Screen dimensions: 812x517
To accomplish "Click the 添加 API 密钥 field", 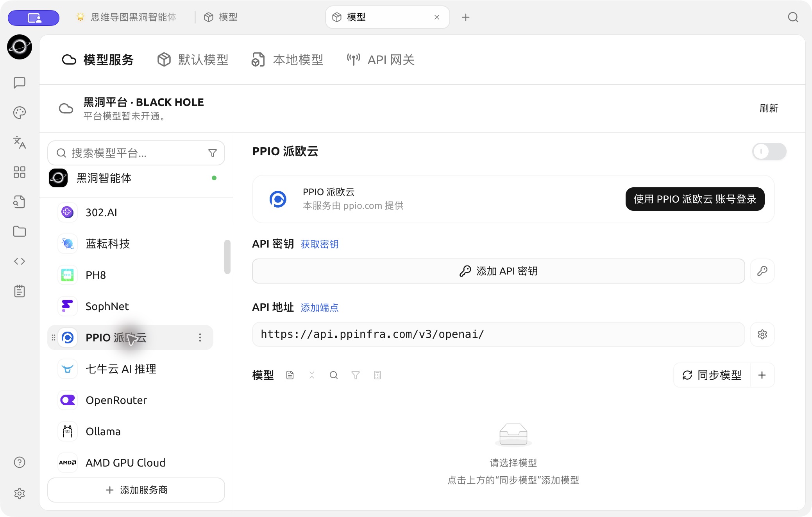I will [499, 271].
